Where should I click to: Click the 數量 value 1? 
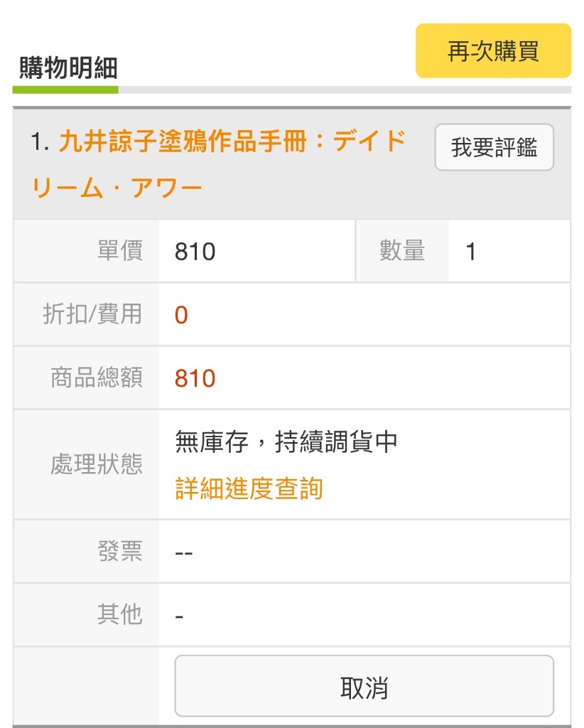tap(470, 252)
